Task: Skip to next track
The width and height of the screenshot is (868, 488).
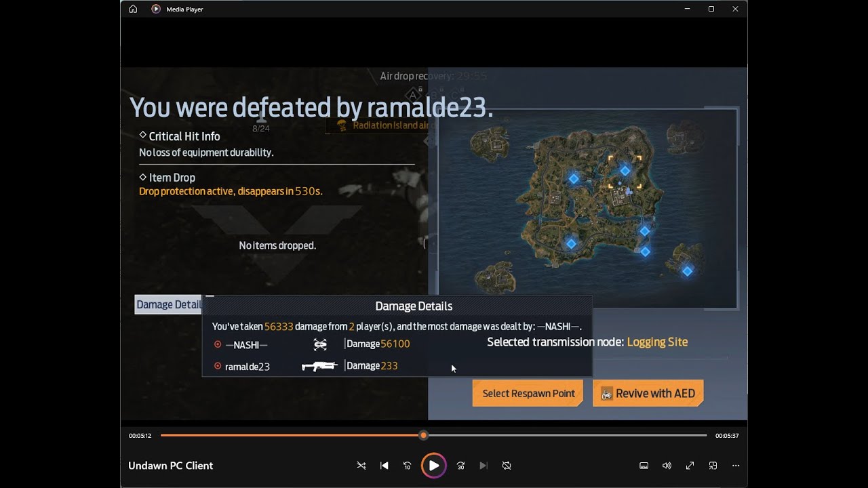Action: point(484,466)
